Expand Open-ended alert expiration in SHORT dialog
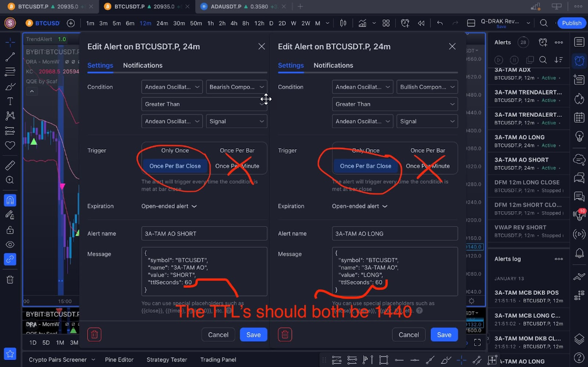The width and height of the screenshot is (588, 367). pos(169,206)
